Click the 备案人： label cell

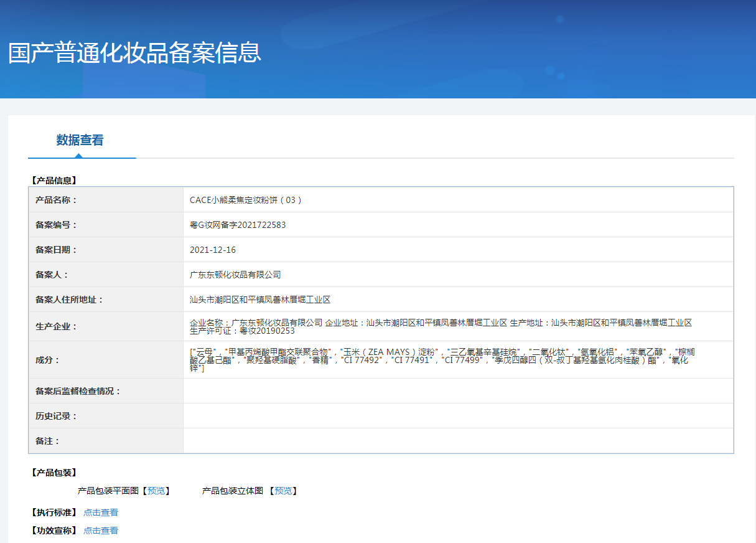click(106, 275)
